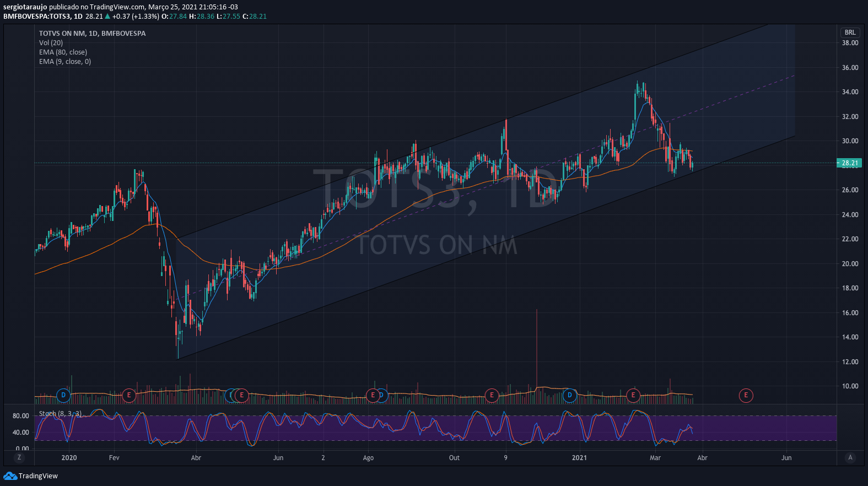Viewport: 868px width, 486px height.
Task: Select the TOTVS ON NM chart title legend
Action: pos(92,33)
